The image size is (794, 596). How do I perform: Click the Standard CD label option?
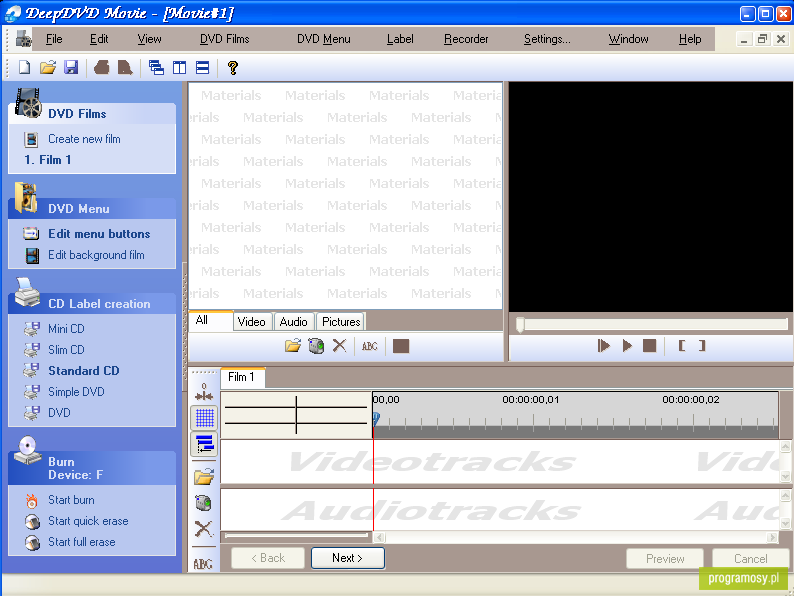pyautogui.click(x=84, y=371)
